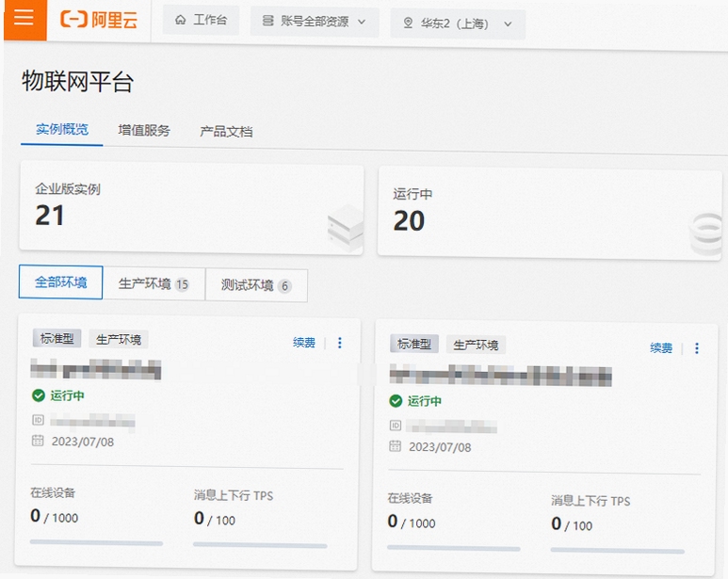Screen dimensions: 728x579
Task: Click the blurred name of second instance
Action: (x=500, y=376)
